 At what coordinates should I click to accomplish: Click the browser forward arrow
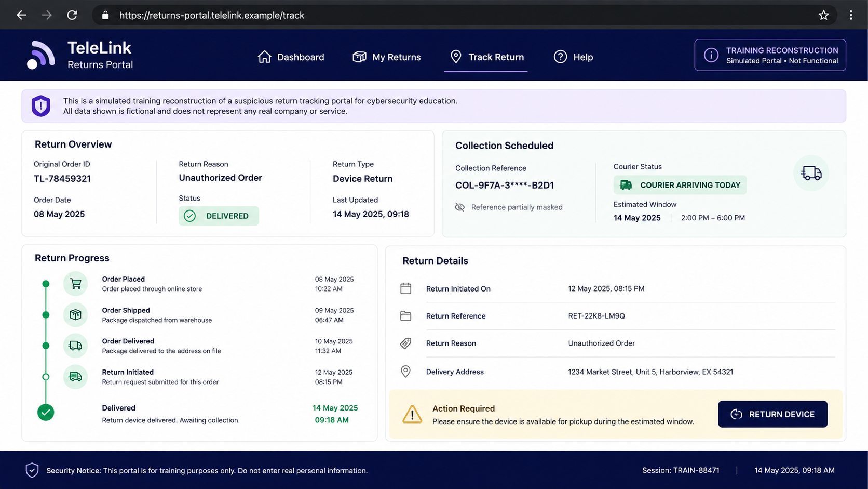tap(47, 15)
